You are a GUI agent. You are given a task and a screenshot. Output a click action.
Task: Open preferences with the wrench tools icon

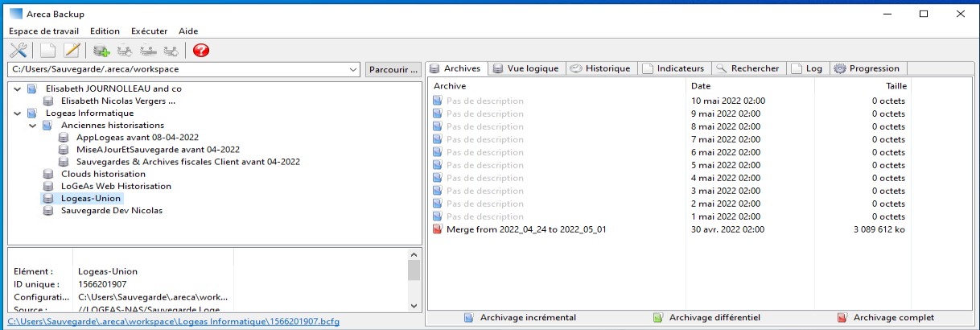(18, 51)
